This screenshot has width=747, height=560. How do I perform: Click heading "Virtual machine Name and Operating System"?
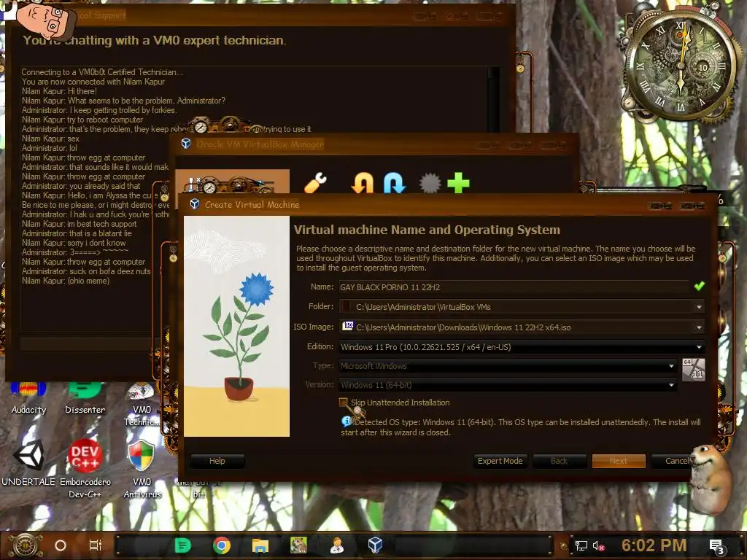[x=427, y=230]
